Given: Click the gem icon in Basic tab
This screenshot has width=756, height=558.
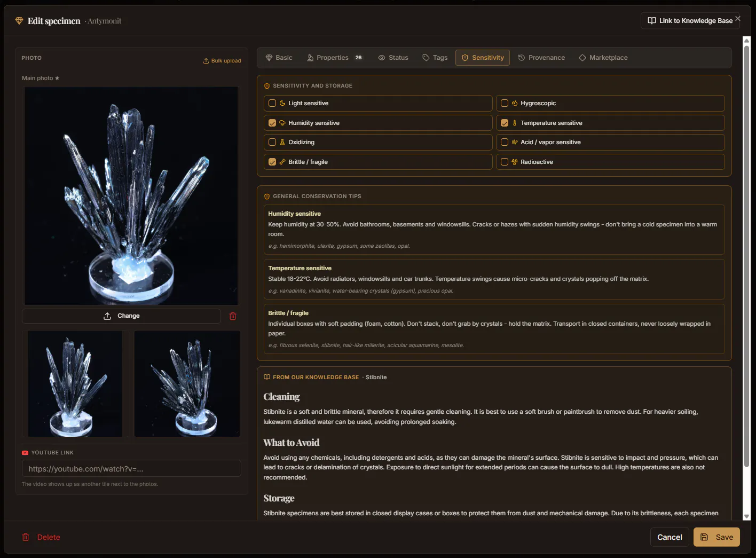Looking at the screenshot, I should click(269, 58).
